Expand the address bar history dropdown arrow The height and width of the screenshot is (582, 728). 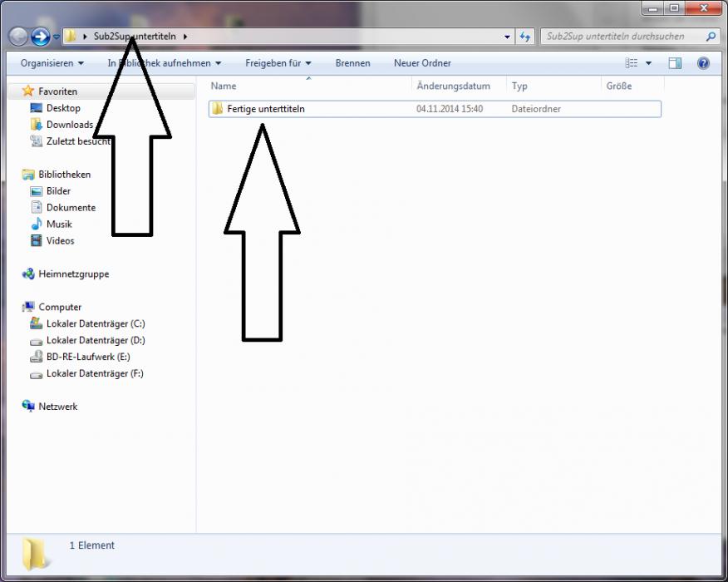click(x=507, y=37)
